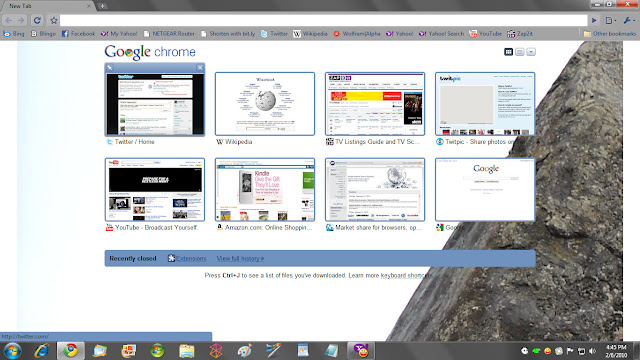This screenshot has height=360, width=640.
Task: Open the TV Listings Guide thumbnail
Action: 375,104
